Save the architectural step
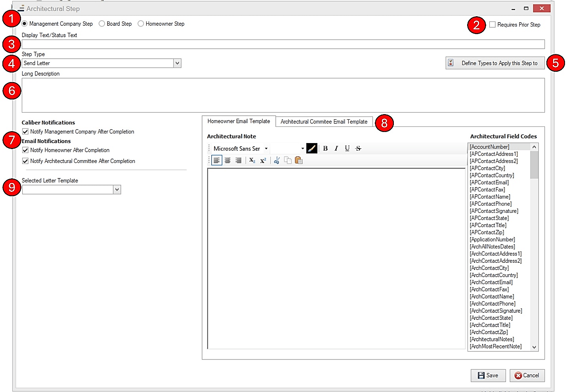567x392 pixels. click(488, 375)
